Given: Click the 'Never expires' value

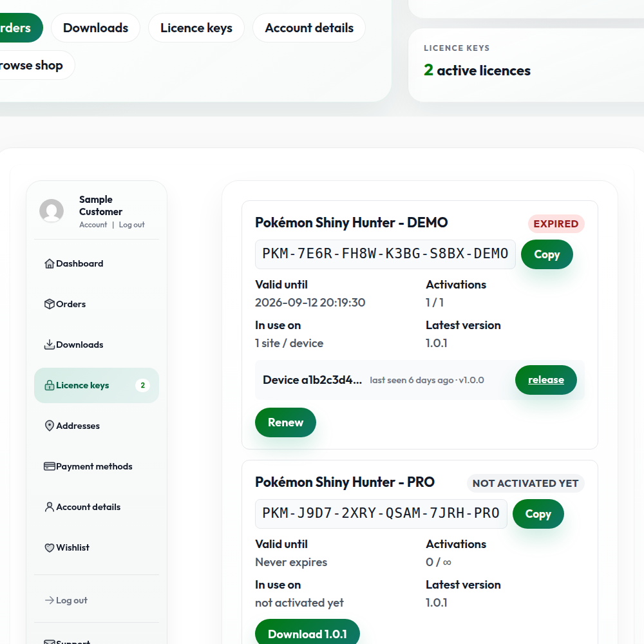Looking at the screenshot, I should (291, 562).
